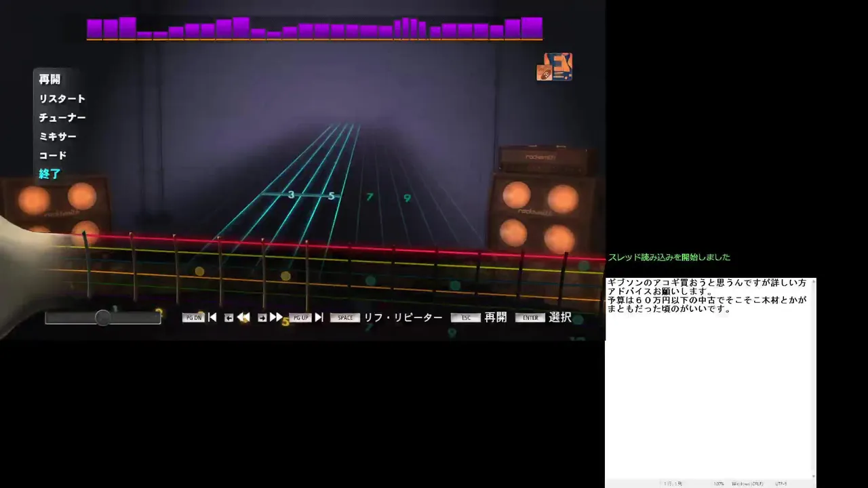868x488 pixels.
Task: Open ミキサー from the pause menu
Action: 58,136
